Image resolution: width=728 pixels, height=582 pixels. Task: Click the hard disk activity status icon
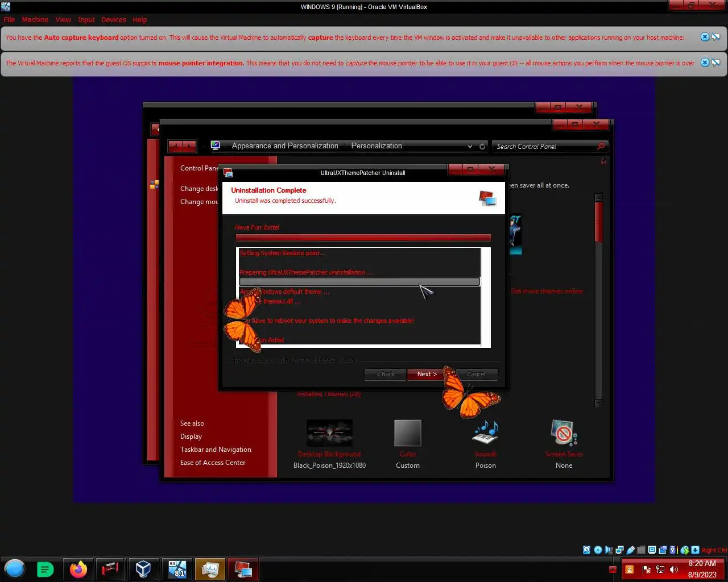coord(586,550)
